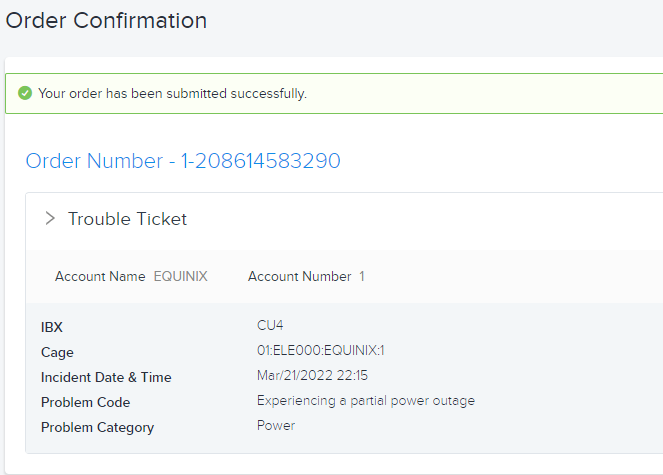Open the Order Number 1-208614583290 link

pyautogui.click(x=183, y=161)
